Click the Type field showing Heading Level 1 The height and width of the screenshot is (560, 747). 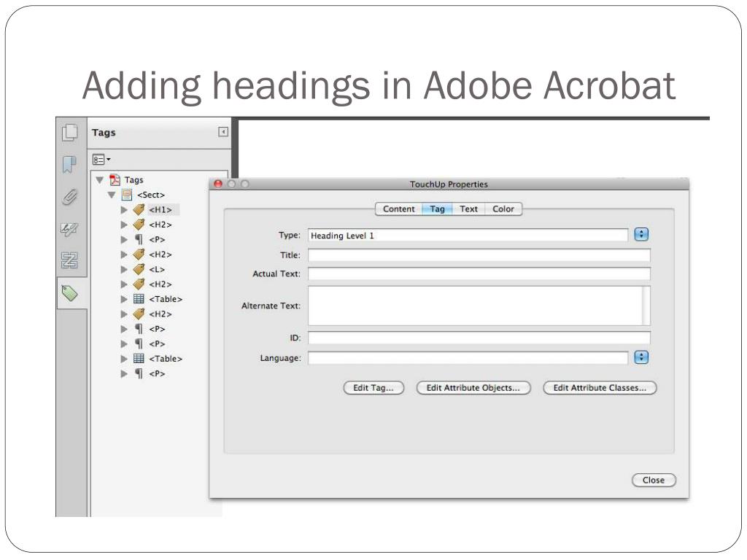click(x=468, y=236)
